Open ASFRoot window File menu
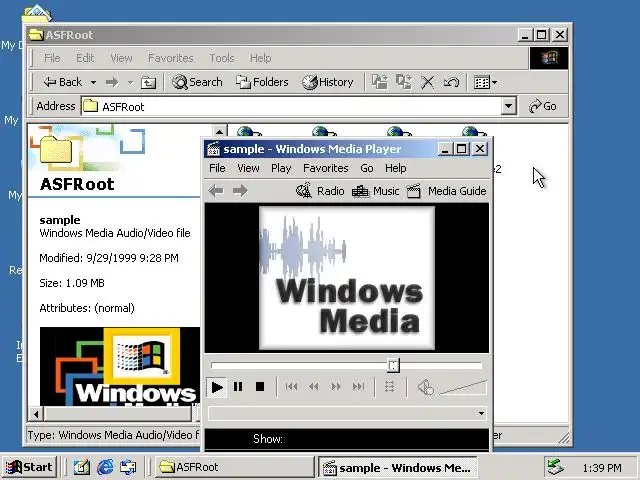640x480 pixels. (x=52, y=58)
